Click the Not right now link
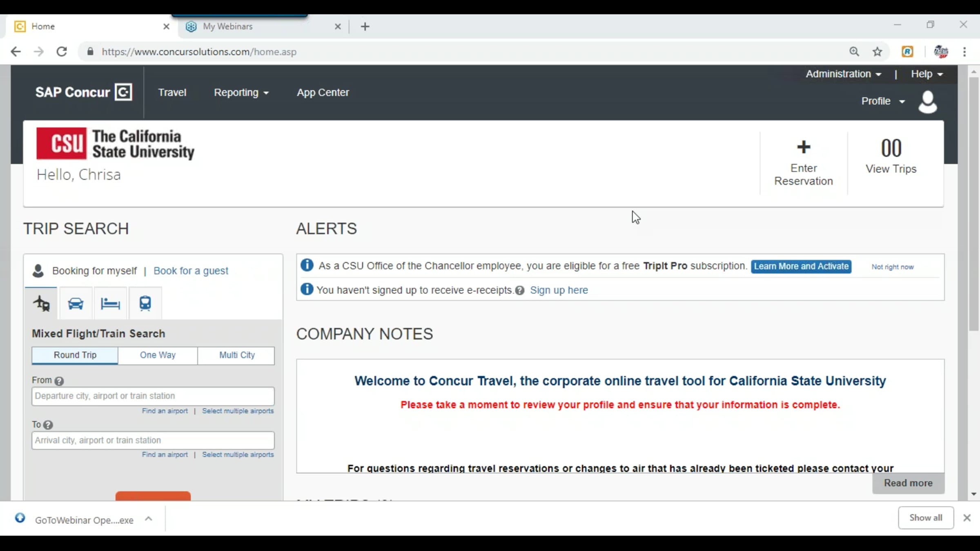980x551 pixels. [893, 267]
